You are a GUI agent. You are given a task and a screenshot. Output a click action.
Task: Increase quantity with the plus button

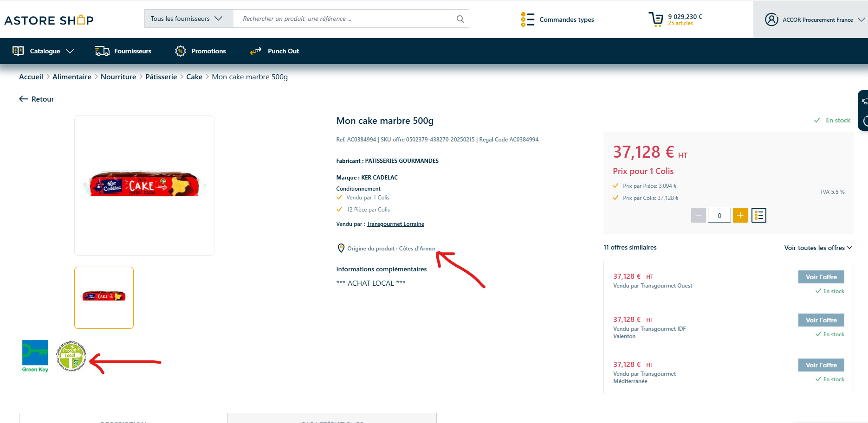tap(740, 215)
